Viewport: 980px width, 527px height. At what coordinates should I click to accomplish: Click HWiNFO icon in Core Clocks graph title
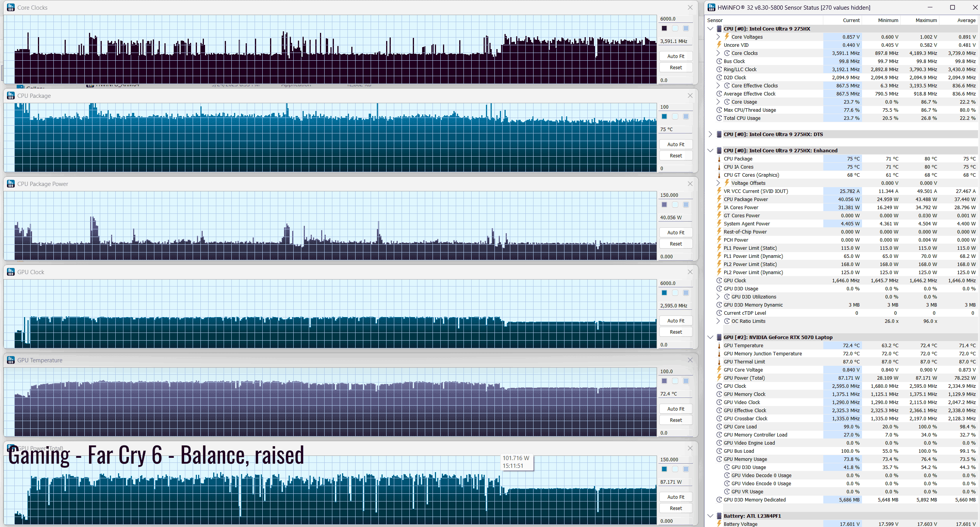point(11,7)
